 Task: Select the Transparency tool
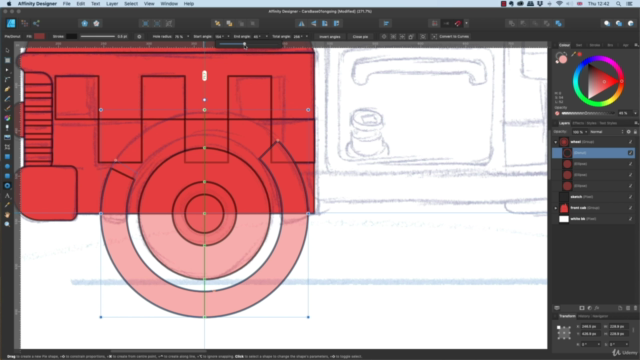(7, 128)
